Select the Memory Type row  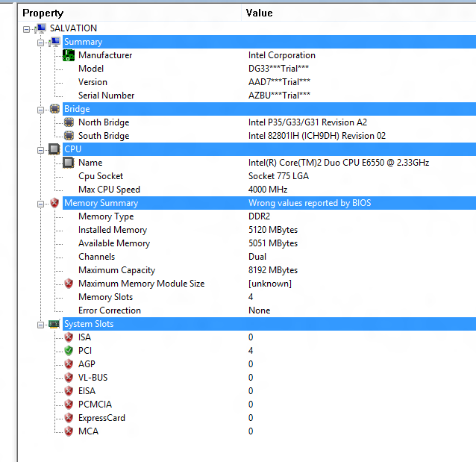[x=269, y=216]
